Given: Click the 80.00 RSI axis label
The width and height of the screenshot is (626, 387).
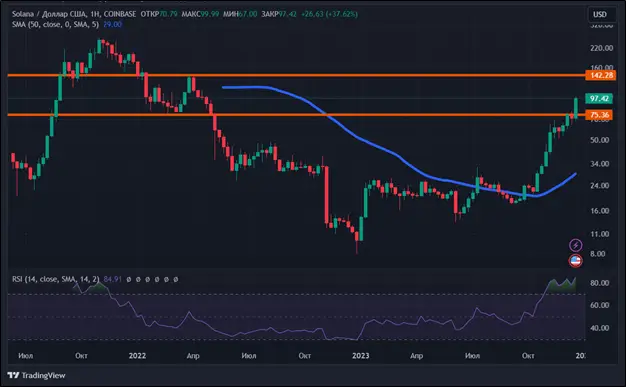Looking at the screenshot, I should pos(600,283).
